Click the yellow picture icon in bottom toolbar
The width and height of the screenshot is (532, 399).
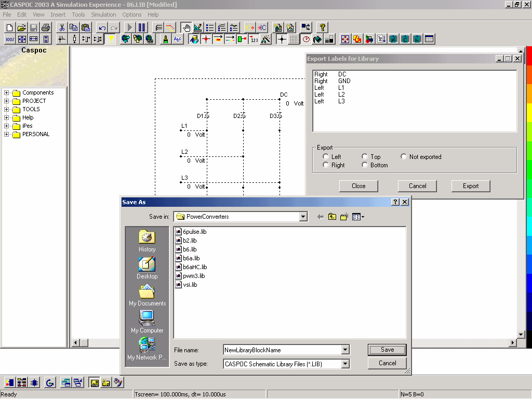coord(95,383)
